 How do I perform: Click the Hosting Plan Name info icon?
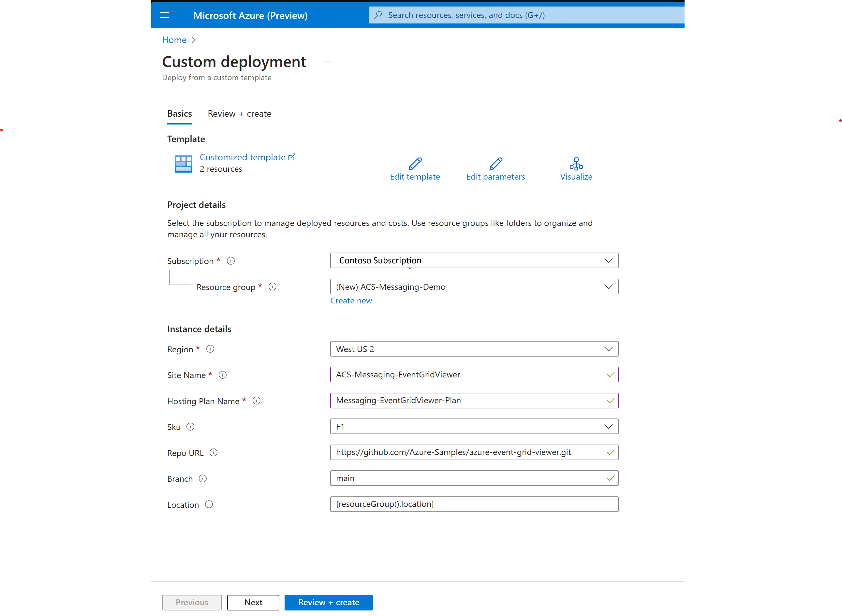257,401
